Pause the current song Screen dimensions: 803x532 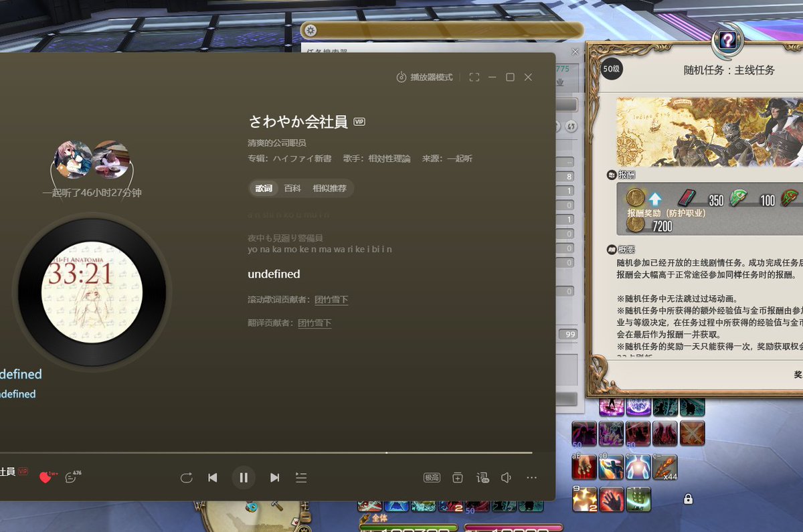pyautogui.click(x=244, y=478)
